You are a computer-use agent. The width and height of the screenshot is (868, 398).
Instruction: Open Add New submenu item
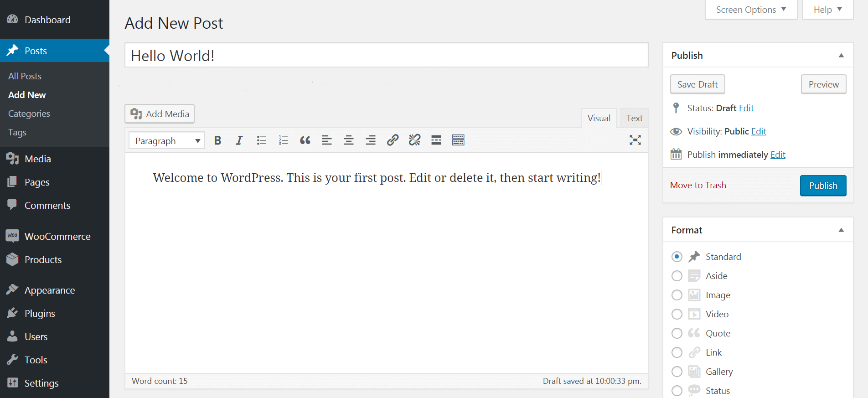tap(27, 95)
